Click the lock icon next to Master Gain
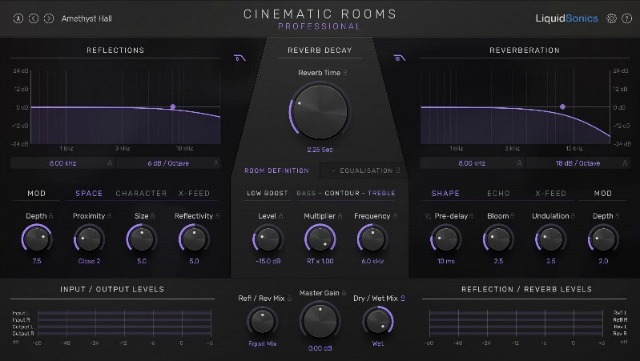The height and width of the screenshot is (361, 640). click(x=344, y=293)
